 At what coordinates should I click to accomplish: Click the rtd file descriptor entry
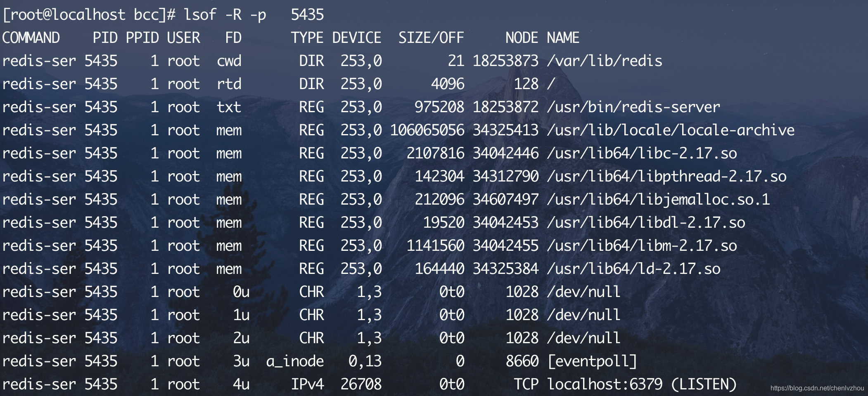pyautogui.click(x=229, y=84)
